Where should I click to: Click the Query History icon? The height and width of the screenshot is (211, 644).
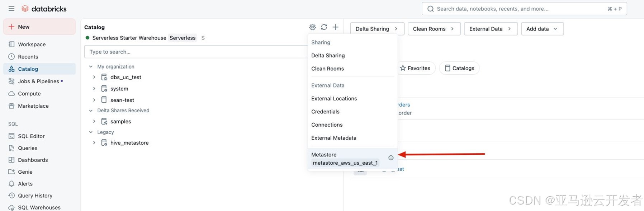pyautogui.click(x=11, y=195)
